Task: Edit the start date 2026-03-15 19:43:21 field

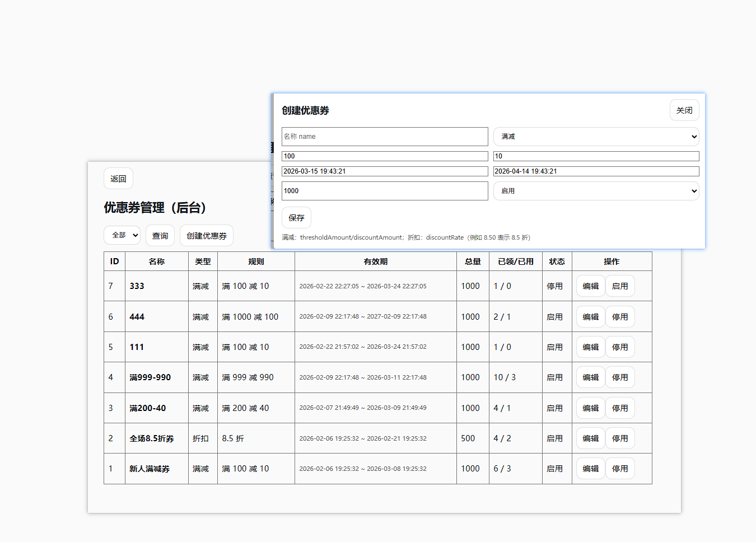Action: click(x=385, y=171)
